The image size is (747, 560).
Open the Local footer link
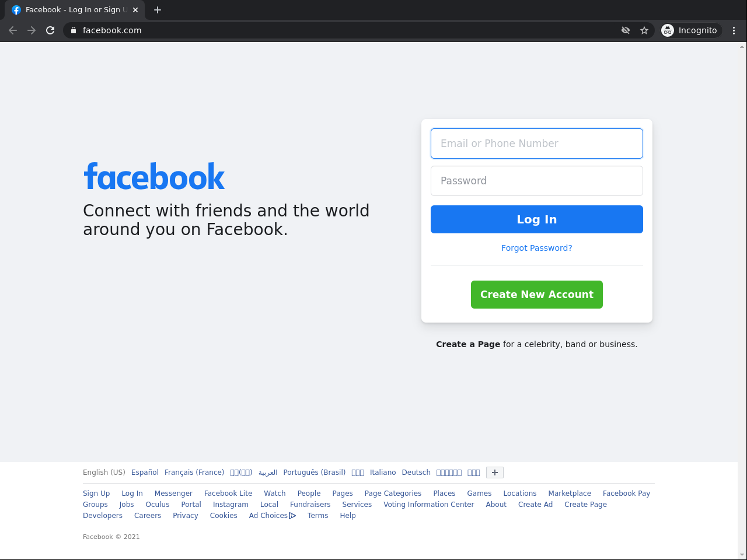269,505
